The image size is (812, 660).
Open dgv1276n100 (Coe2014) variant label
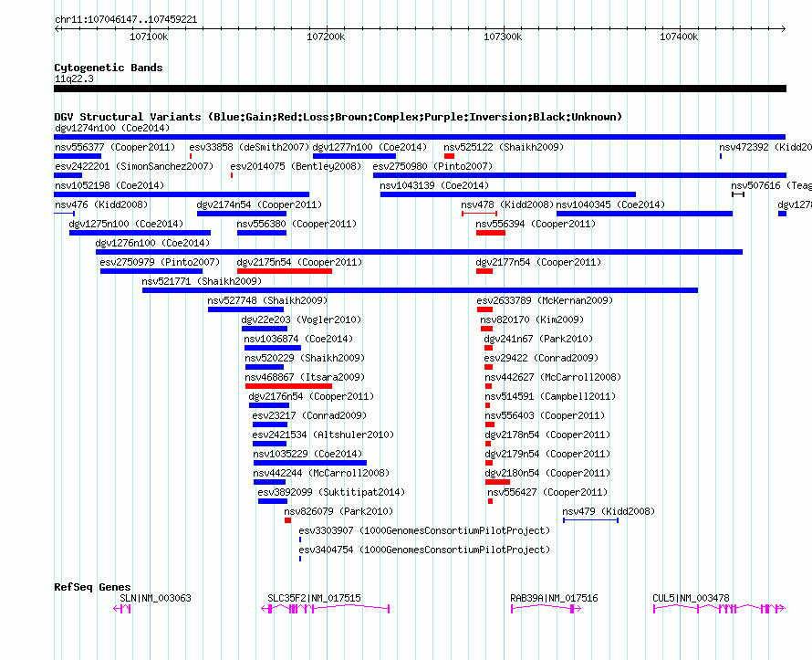coord(152,243)
